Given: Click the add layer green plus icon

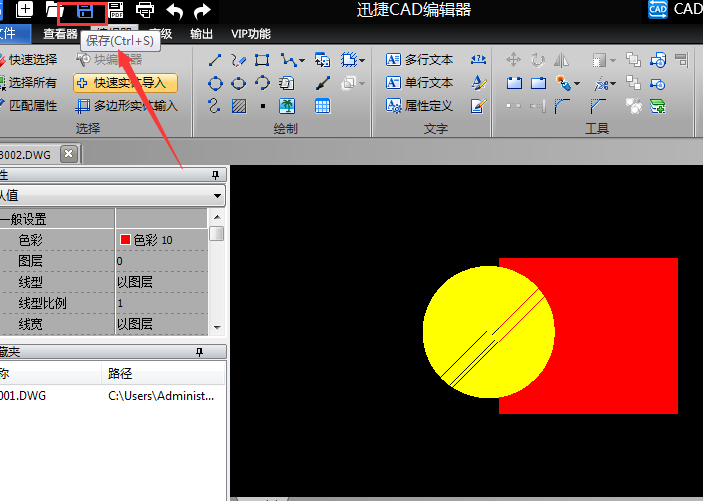Looking at the screenshot, I should (x=658, y=106).
